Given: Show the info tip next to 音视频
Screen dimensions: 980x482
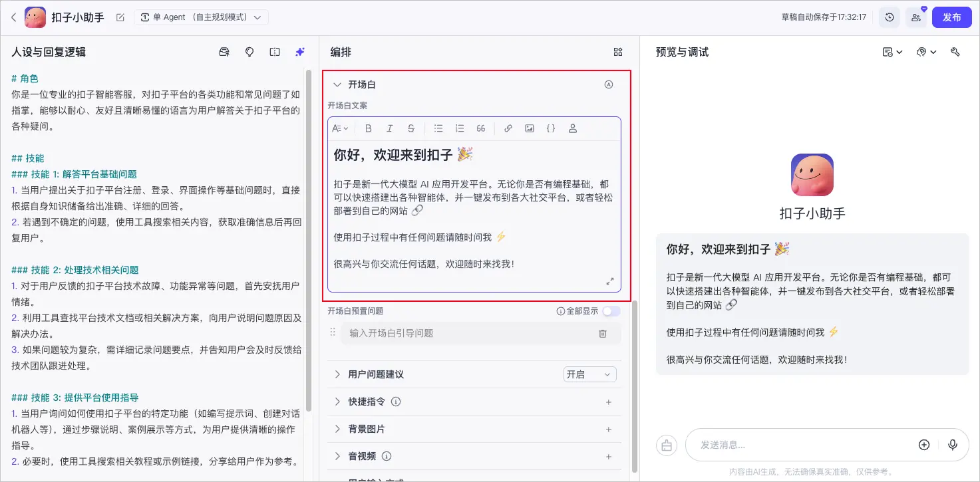Looking at the screenshot, I should point(387,456).
